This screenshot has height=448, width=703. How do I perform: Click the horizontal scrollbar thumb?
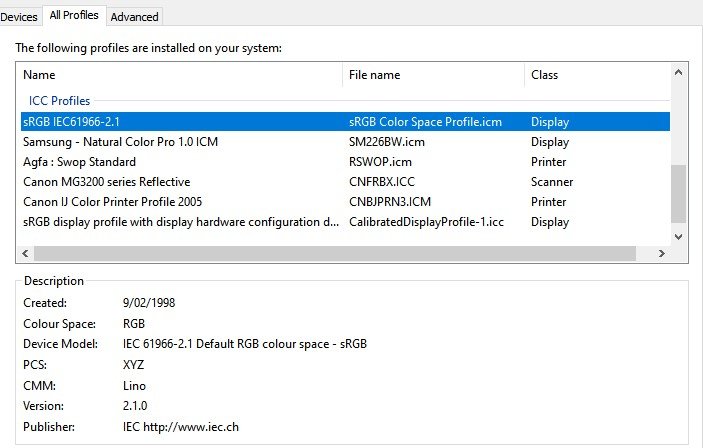335,253
